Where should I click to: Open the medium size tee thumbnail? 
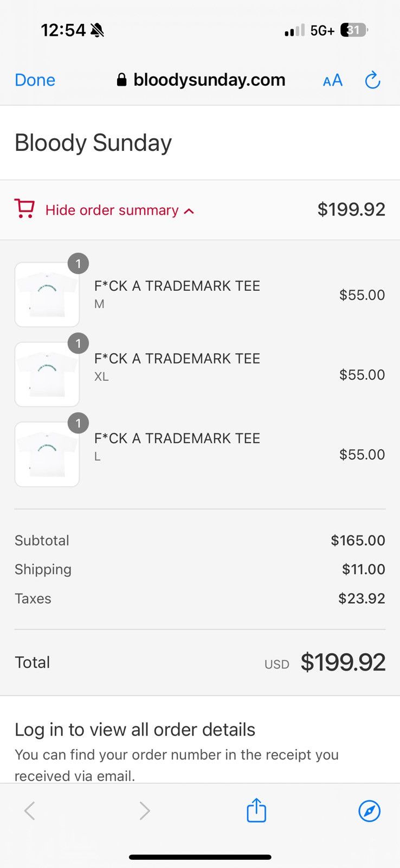coord(47,295)
